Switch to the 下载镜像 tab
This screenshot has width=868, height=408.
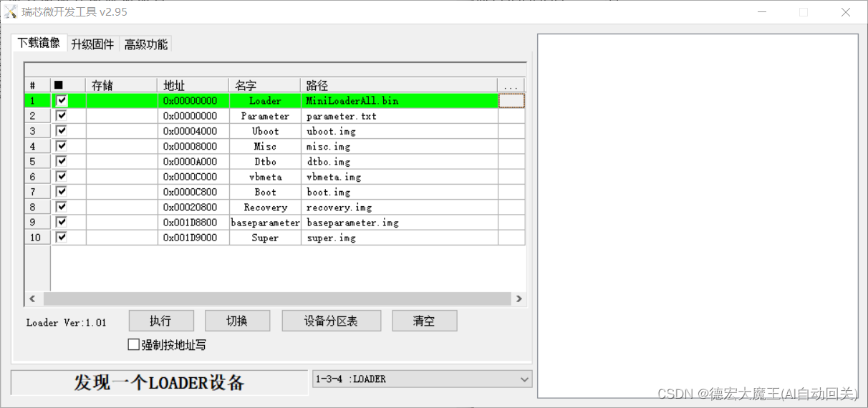(x=39, y=43)
